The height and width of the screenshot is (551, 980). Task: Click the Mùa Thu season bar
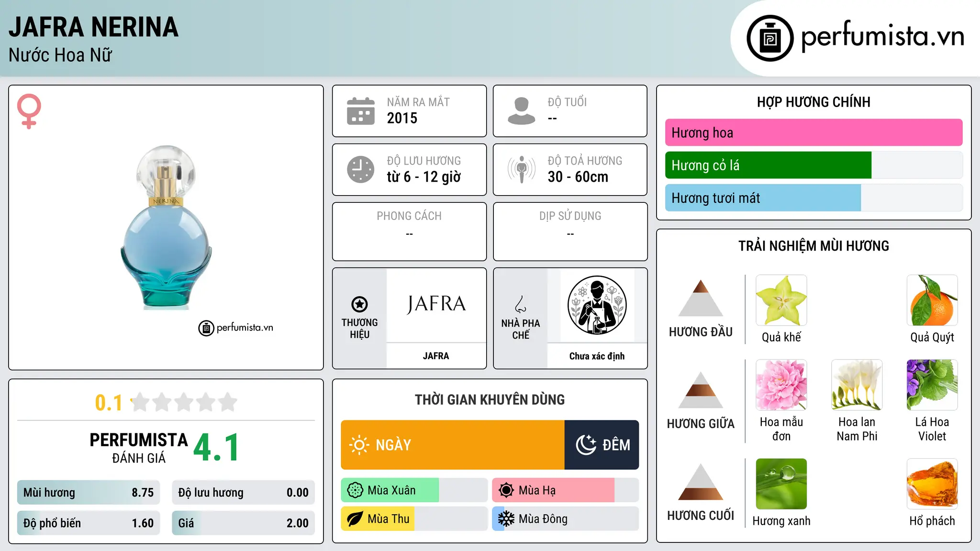click(414, 519)
